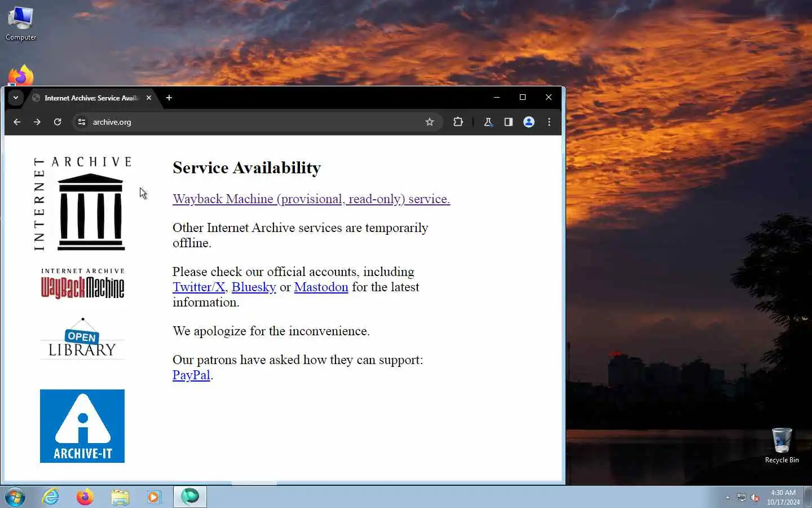The image size is (812, 508).
Task: Open the Chrome profile avatar
Action: (529, 122)
